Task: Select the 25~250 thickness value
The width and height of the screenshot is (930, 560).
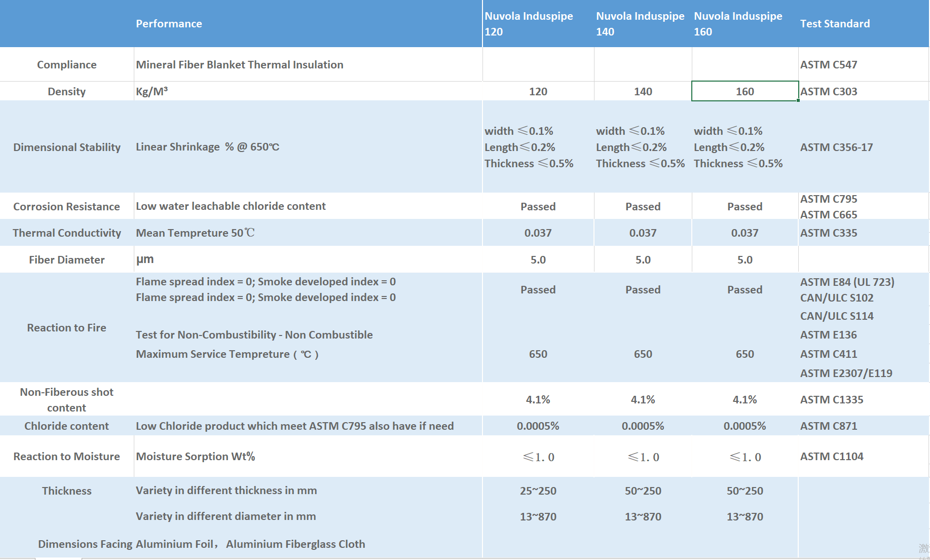Action: (538, 491)
